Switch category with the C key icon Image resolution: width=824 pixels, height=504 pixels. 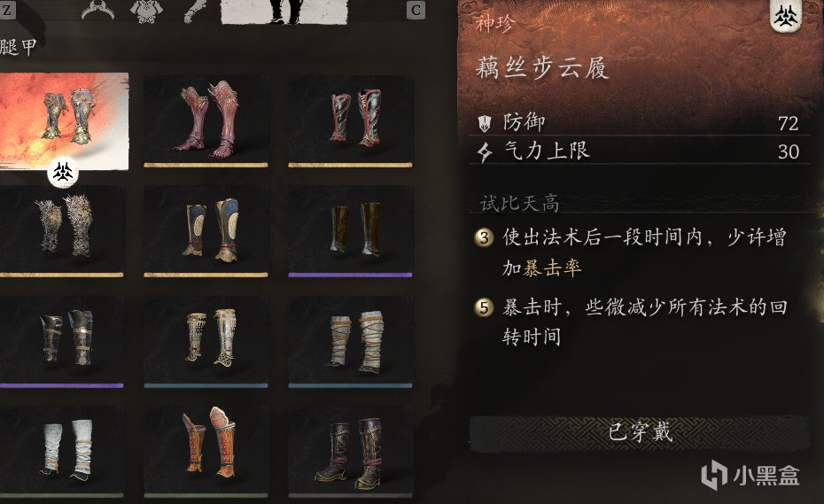(x=416, y=10)
